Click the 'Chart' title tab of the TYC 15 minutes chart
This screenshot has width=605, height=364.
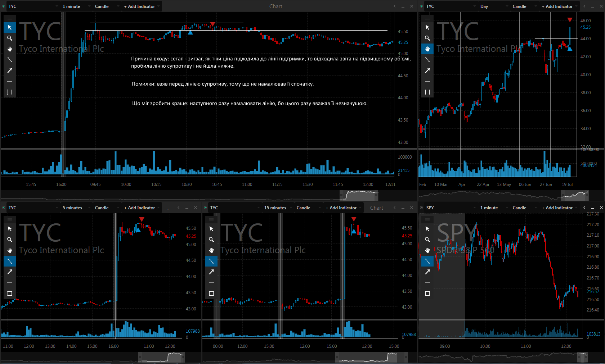click(377, 208)
